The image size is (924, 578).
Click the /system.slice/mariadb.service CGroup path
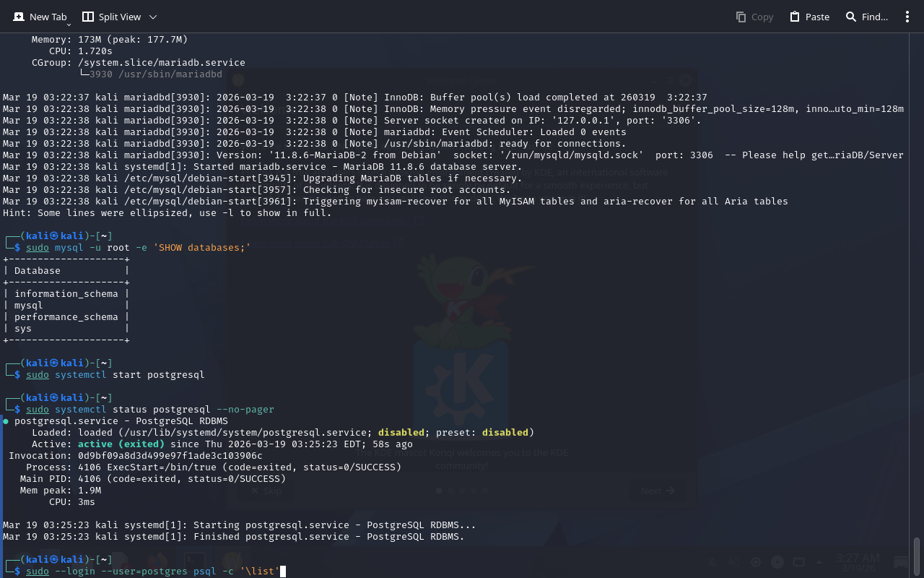click(x=161, y=63)
